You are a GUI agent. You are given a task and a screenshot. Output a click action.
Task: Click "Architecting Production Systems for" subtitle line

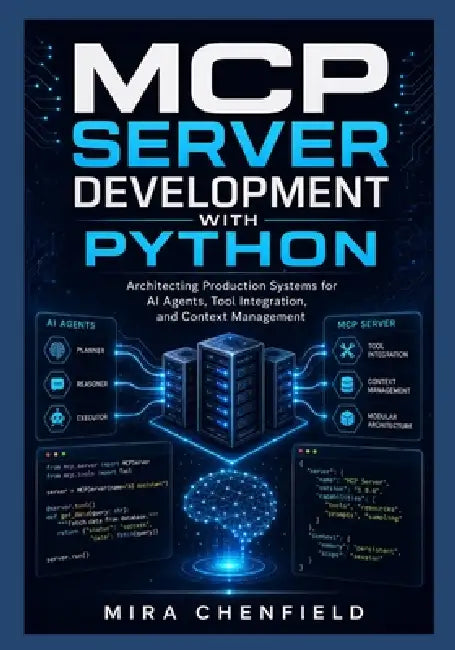[232, 286]
